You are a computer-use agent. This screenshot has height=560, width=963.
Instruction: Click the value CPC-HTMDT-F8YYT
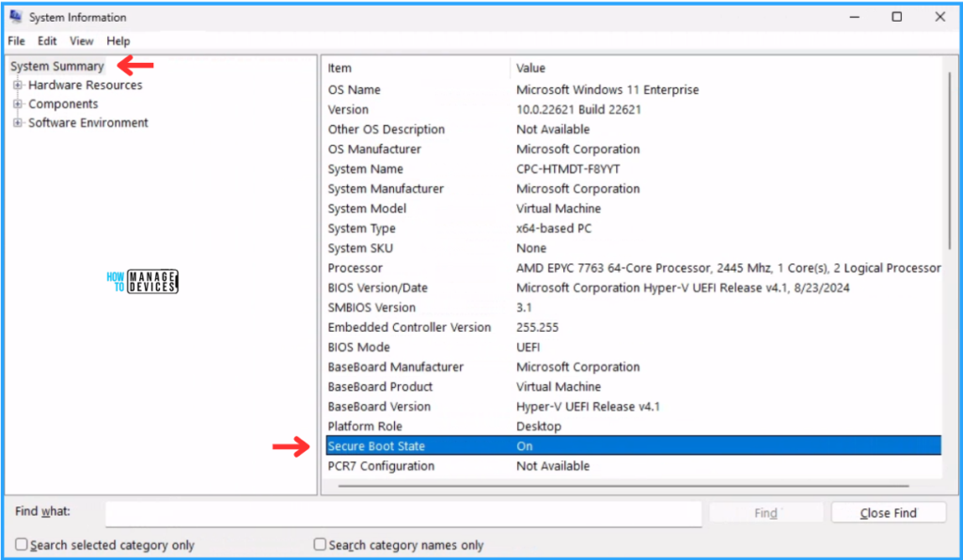click(x=568, y=169)
